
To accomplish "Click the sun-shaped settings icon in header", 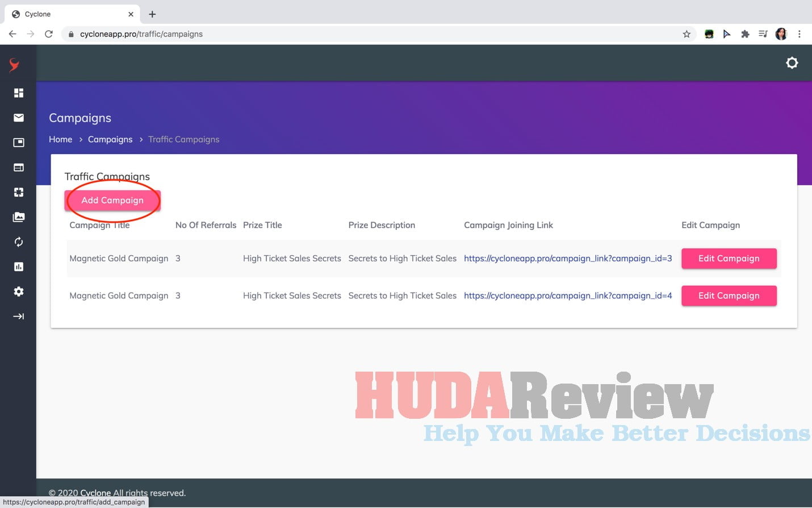I will click(x=792, y=63).
